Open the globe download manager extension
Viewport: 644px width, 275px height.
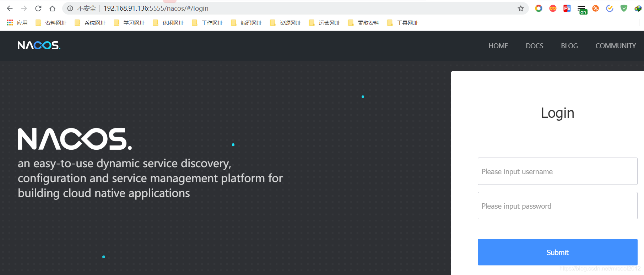pos(638,8)
